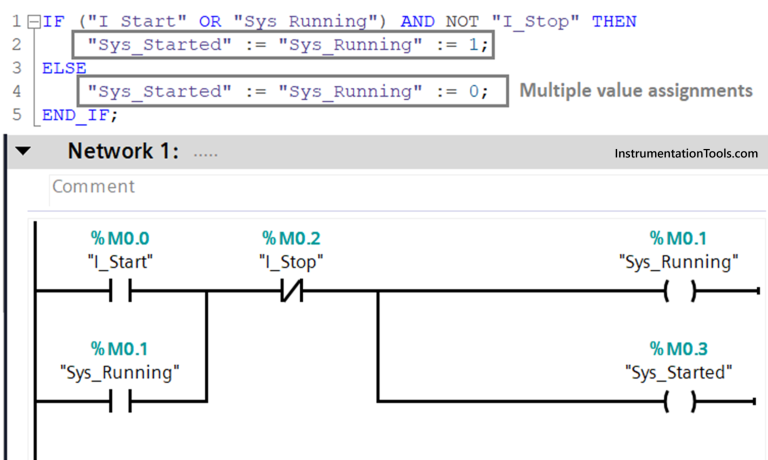This screenshot has width=768, height=460.
Task: Click the I_Start normally open contact
Action: coord(121,292)
